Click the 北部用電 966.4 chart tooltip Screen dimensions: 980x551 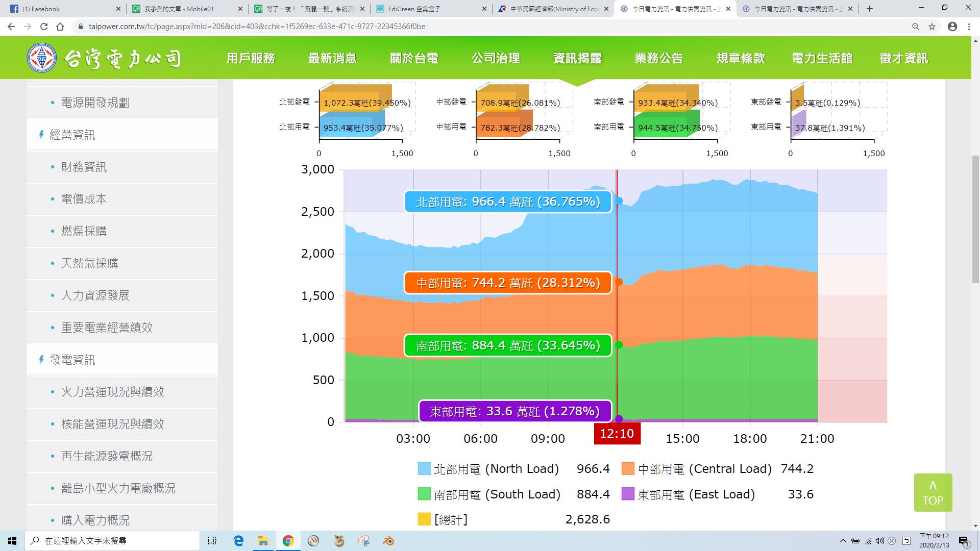508,202
